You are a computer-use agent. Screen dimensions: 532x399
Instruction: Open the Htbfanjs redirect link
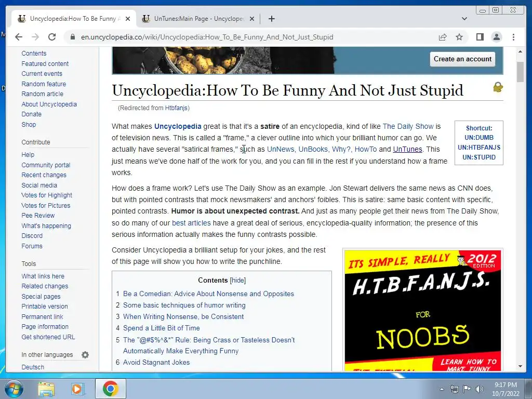[x=176, y=108]
